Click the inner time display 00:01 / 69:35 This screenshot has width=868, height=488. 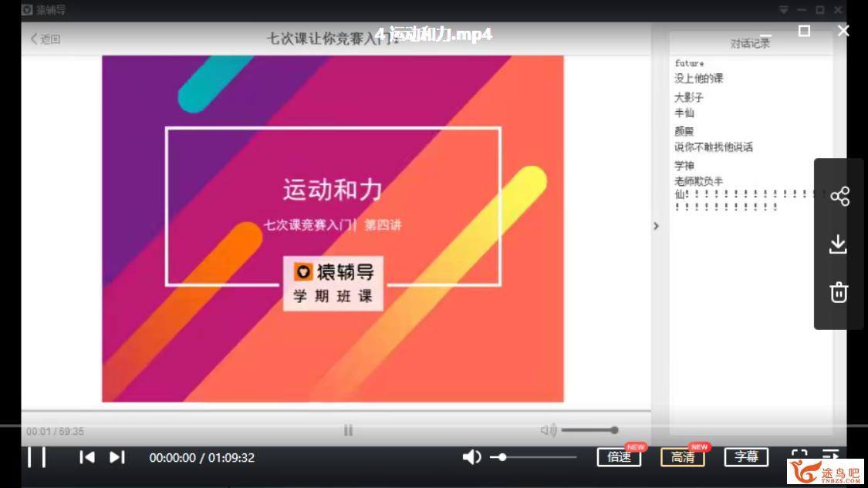56,431
